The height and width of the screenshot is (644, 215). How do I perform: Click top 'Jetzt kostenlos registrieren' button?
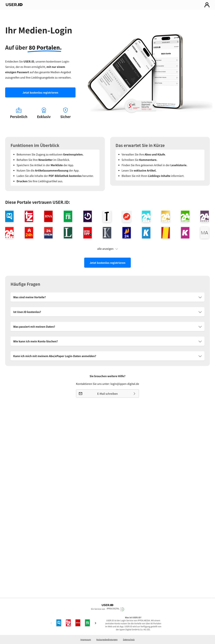[40, 92]
